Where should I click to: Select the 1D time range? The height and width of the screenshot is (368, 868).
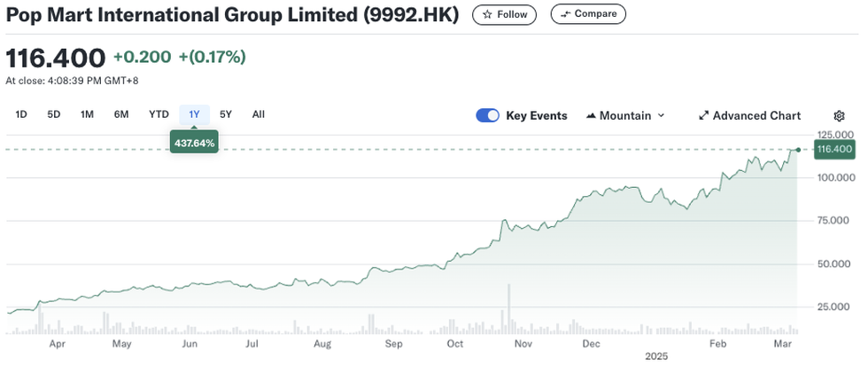[22, 114]
